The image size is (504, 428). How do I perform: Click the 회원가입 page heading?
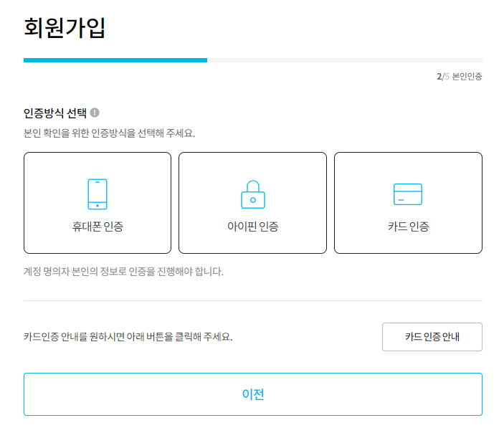[65, 28]
